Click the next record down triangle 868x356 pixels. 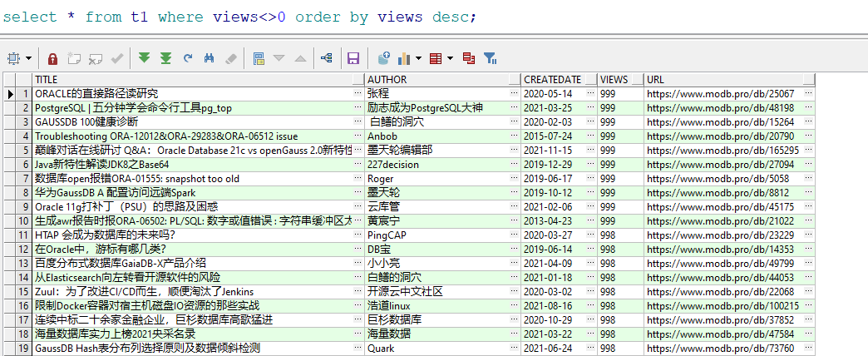(x=279, y=58)
